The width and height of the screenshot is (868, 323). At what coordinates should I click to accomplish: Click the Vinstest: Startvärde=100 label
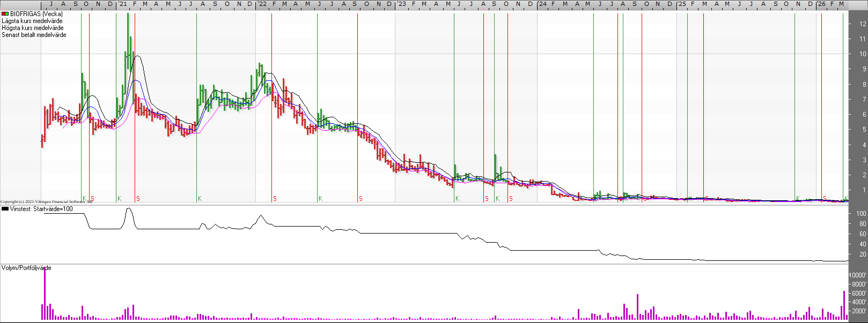click(41, 209)
